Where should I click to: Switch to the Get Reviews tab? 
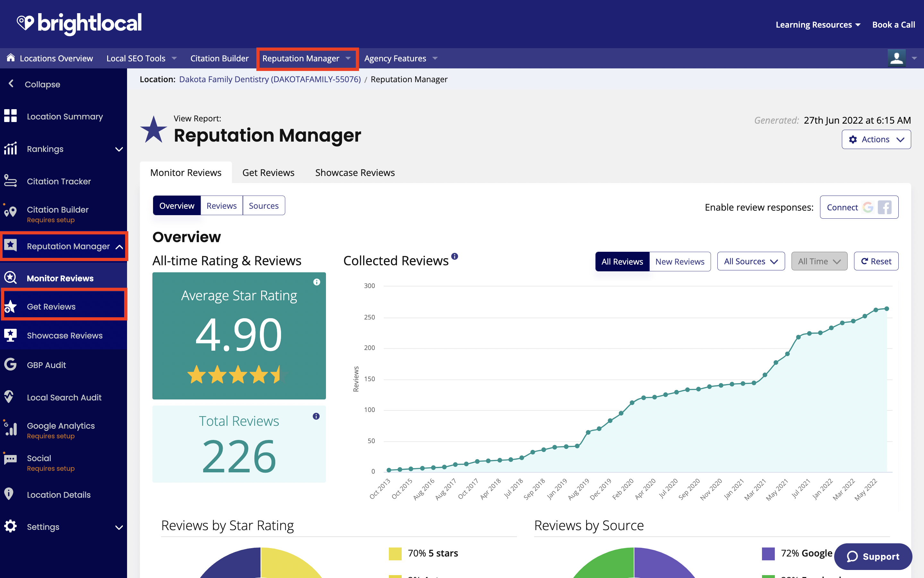[x=268, y=172]
